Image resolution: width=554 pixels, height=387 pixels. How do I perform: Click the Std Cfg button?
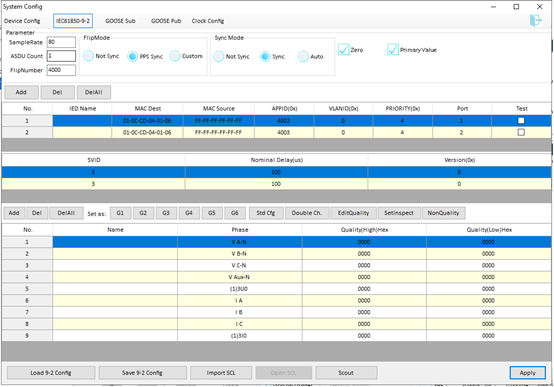point(266,213)
